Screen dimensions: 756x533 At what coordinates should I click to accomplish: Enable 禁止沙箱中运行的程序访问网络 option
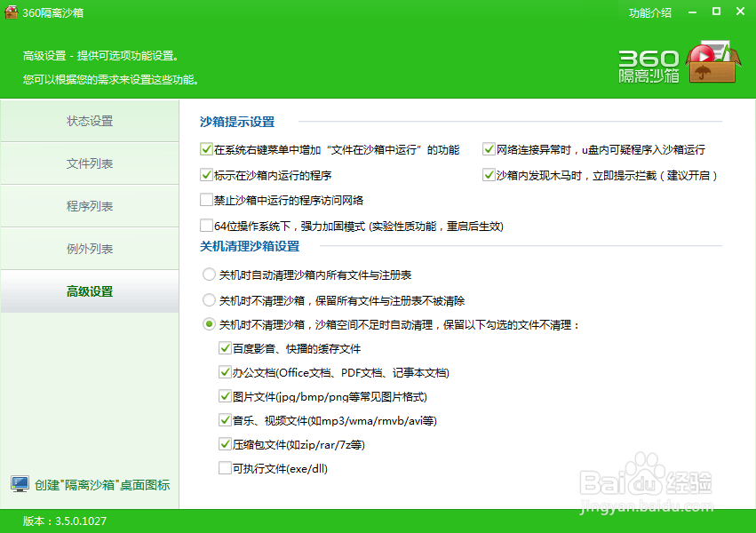coord(204,200)
